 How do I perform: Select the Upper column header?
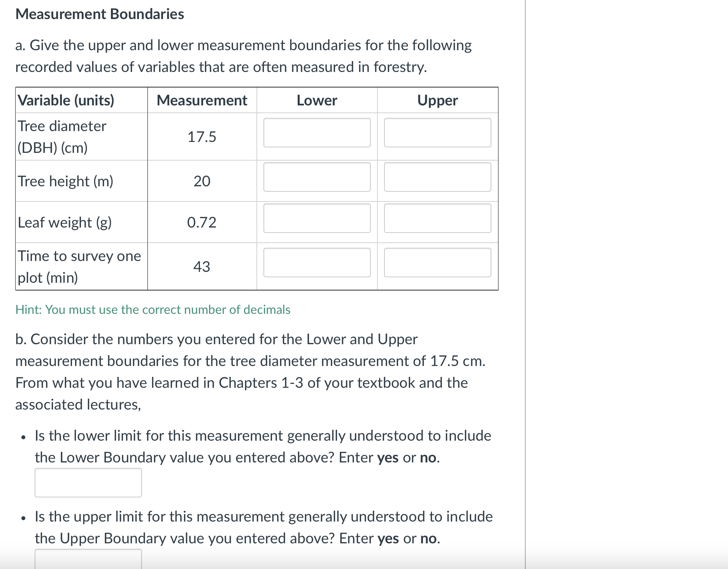pos(437,100)
